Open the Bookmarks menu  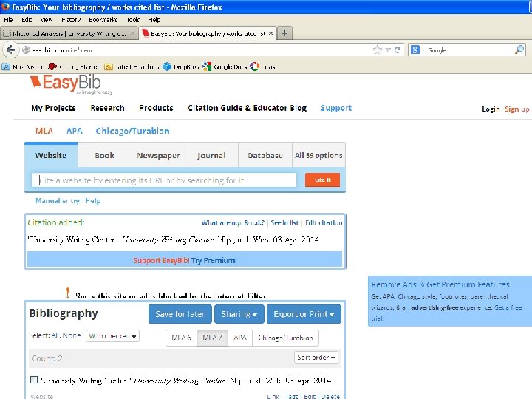[103, 20]
